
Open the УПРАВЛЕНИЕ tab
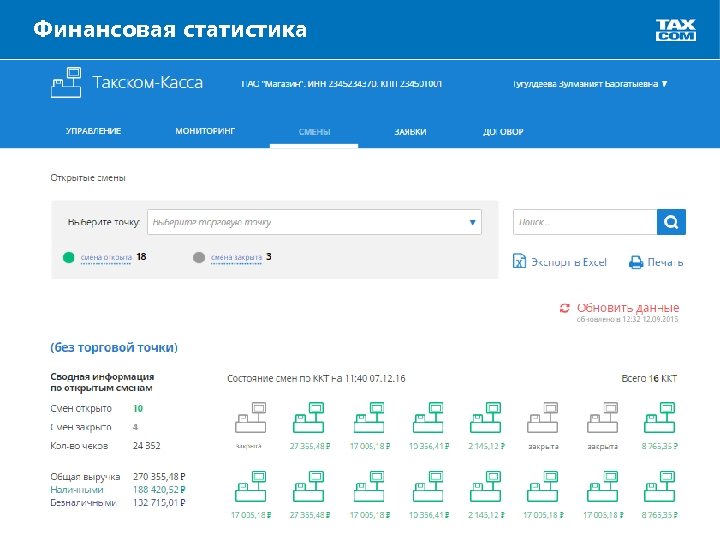pyautogui.click(x=93, y=131)
